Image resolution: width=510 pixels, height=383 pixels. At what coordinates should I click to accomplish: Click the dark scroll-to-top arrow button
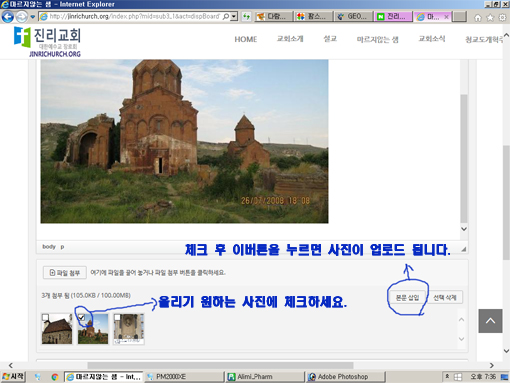pos(490,321)
